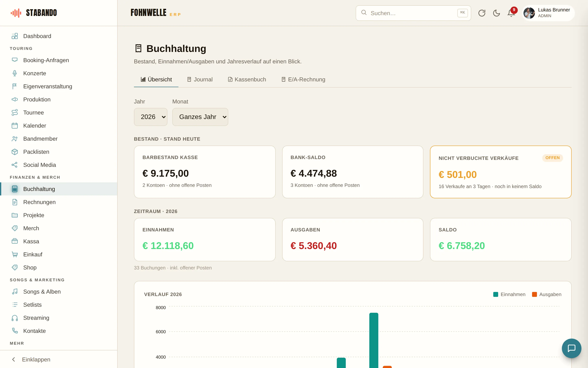The width and height of the screenshot is (588, 368).
Task: Open Bandmember in the sidebar
Action: pyautogui.click(x=59, y=139)
